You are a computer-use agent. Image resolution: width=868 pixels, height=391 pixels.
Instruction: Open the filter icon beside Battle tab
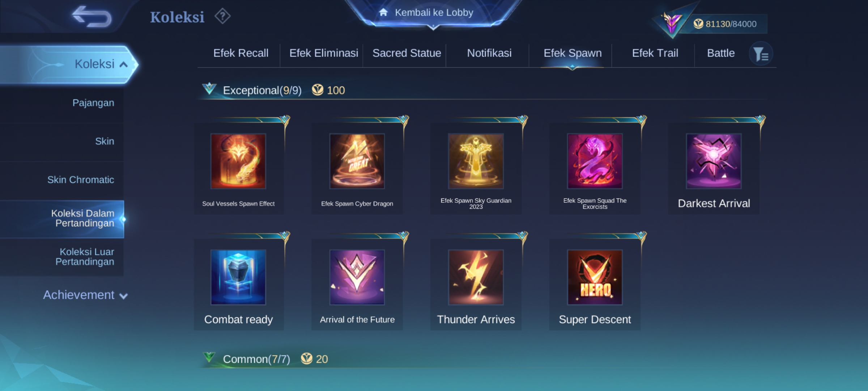[761, 54]
